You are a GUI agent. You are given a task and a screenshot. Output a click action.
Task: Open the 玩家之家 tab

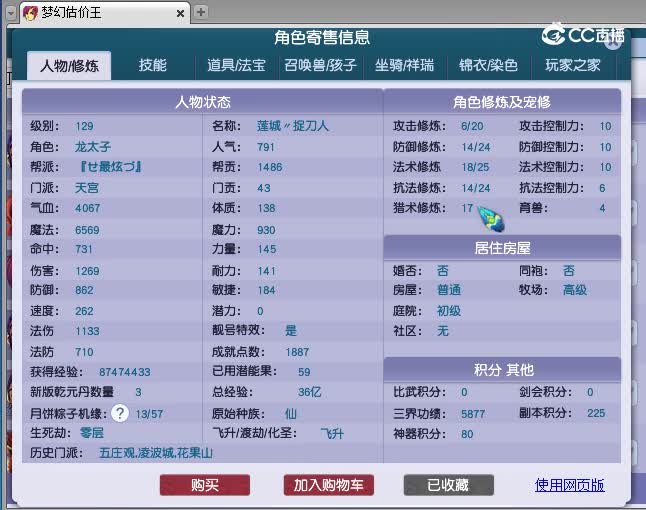pos(573,65)
